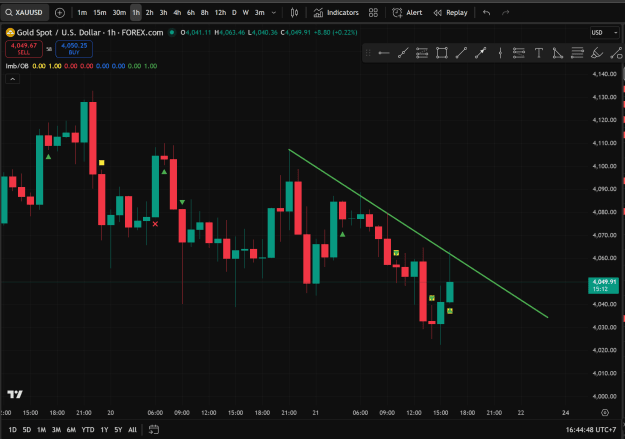Select the vertical line drawing tool
The height and width of the screenshot is (439, 625).
pos(500,53)
